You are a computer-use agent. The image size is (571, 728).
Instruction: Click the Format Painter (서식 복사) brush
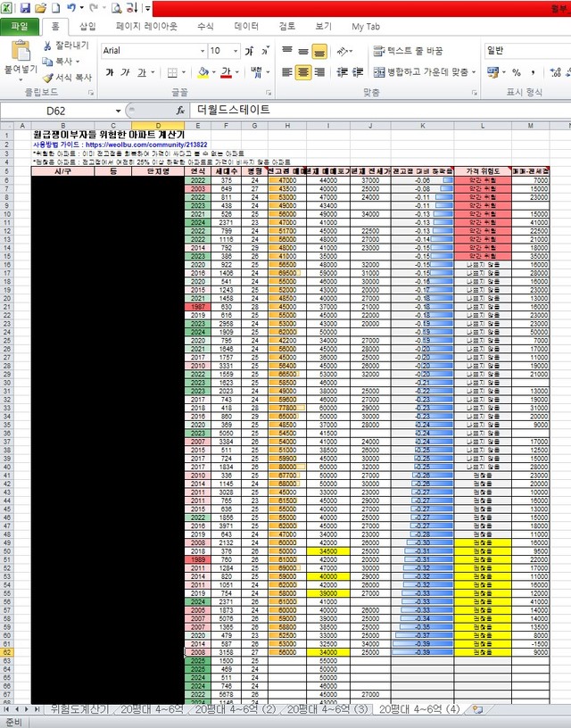point(48,78)
